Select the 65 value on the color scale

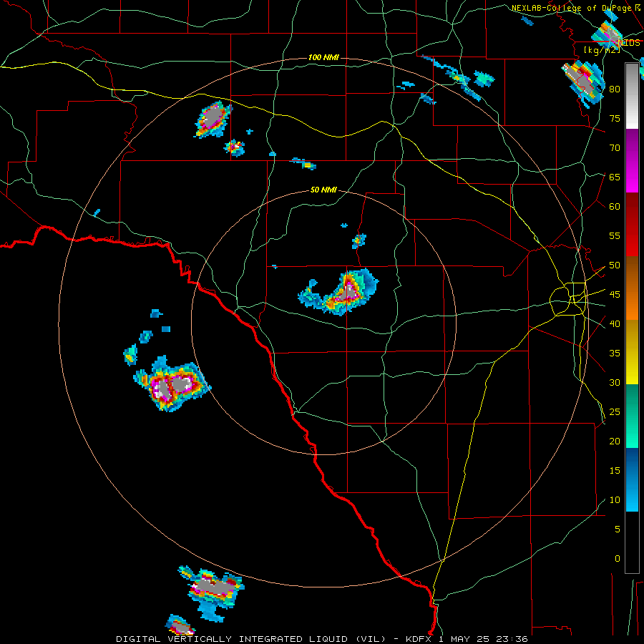(615, 177)
